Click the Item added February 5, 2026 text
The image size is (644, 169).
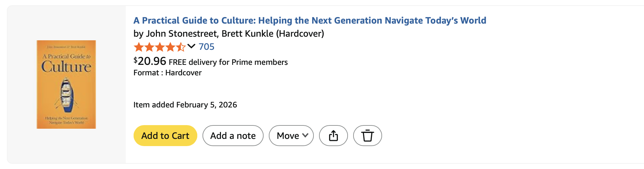click(185, 105)
